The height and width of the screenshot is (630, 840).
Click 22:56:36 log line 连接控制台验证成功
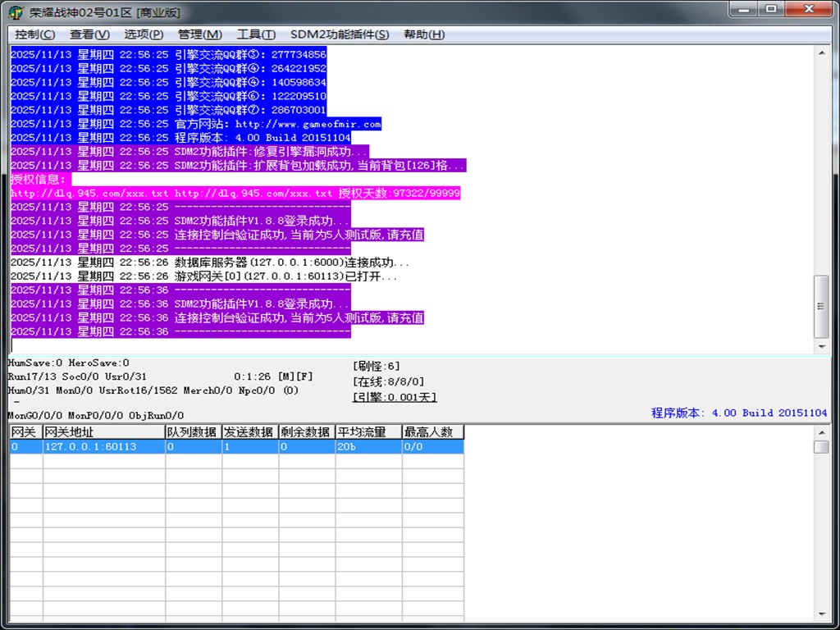click(217, 317)
